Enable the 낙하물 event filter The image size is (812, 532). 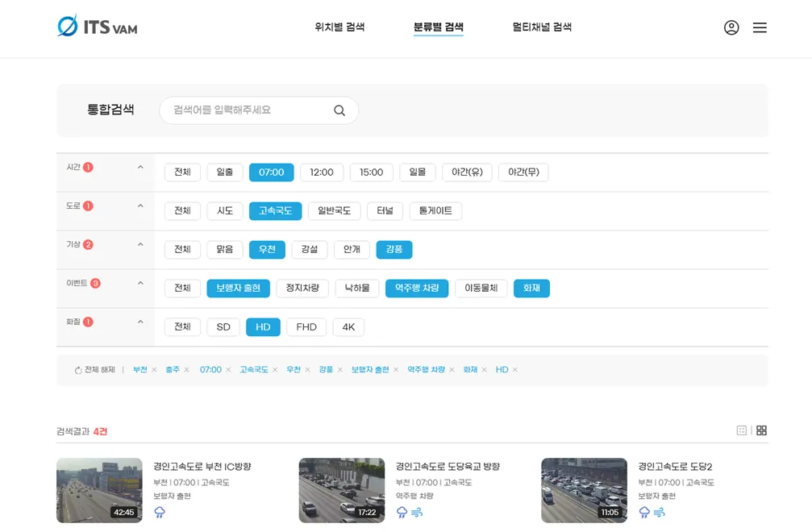tap(357, 289)
